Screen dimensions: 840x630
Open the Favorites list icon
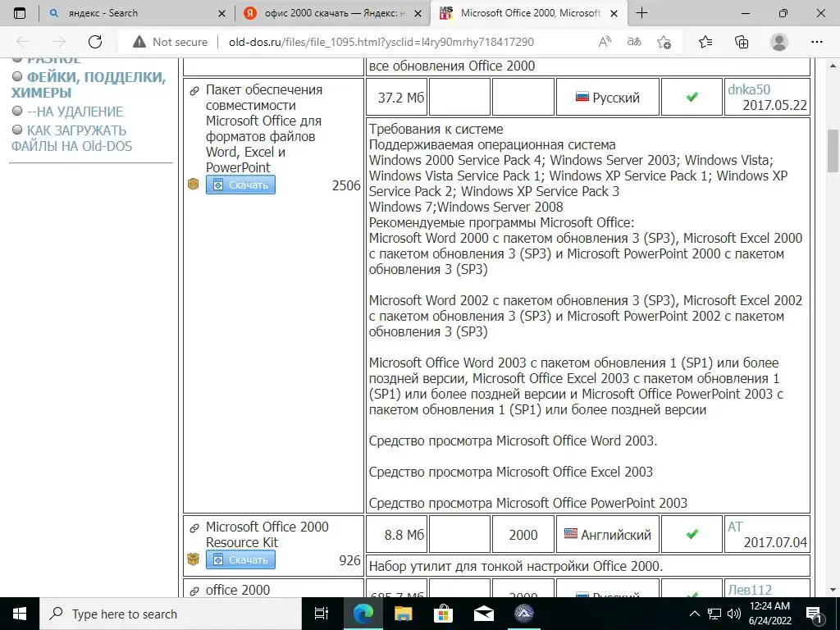(705, 42)
